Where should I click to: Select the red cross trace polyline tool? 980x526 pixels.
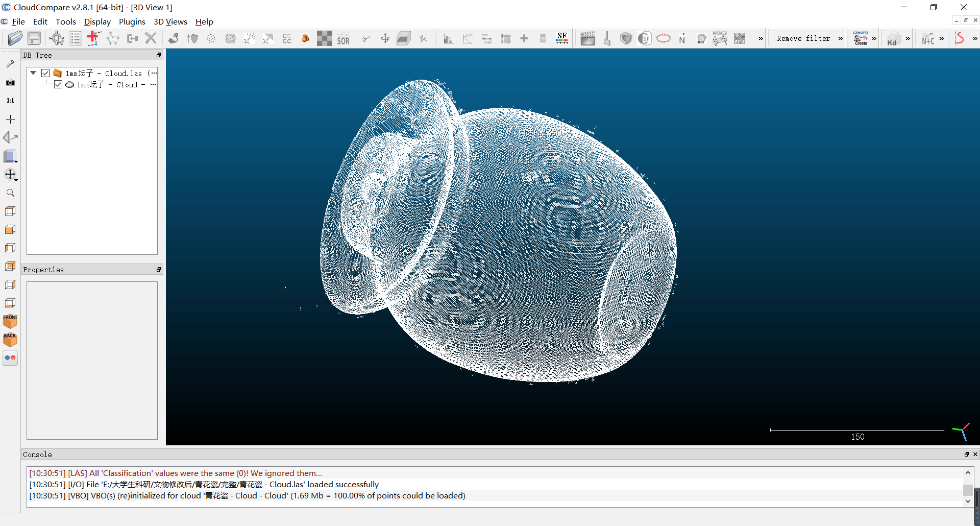(93, 38)
